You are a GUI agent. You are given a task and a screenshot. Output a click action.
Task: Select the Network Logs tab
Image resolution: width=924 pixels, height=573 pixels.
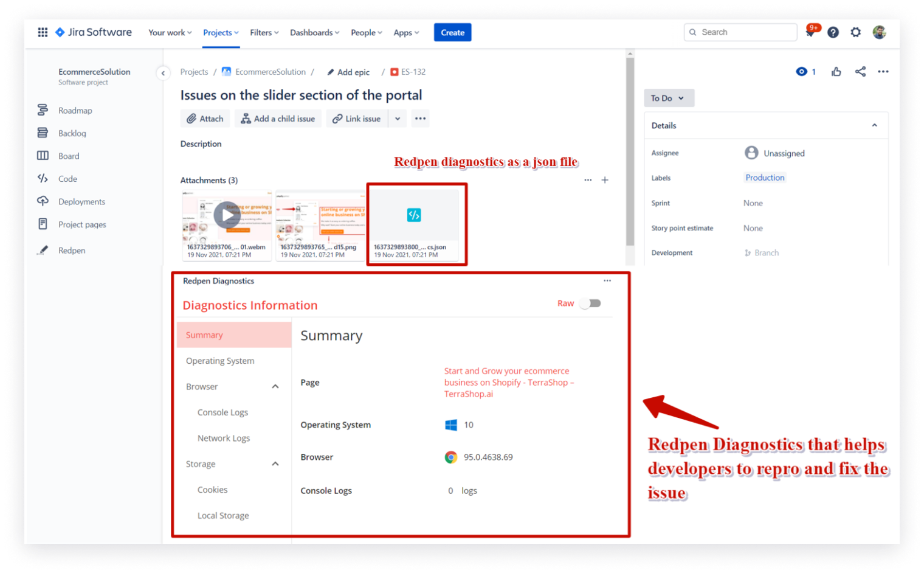[224, 439]
